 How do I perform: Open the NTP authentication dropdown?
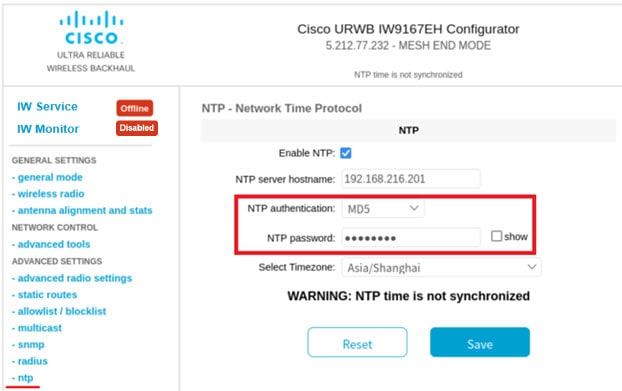tap(383, 209)
